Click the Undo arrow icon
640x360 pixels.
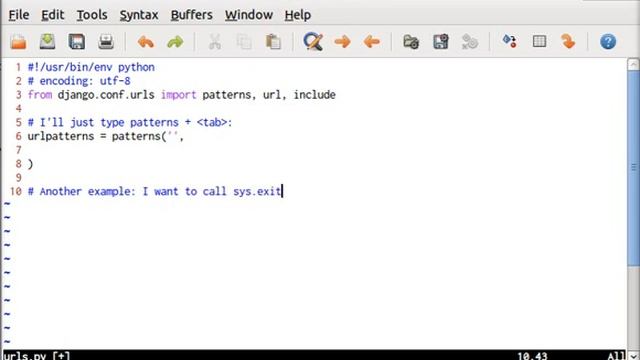(x=146, y=42)
